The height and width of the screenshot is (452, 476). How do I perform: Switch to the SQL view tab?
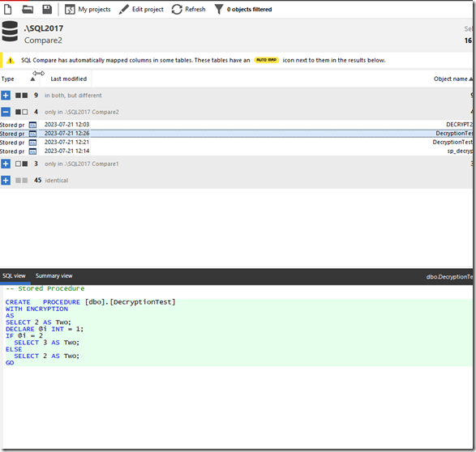(x=14, y=276)
